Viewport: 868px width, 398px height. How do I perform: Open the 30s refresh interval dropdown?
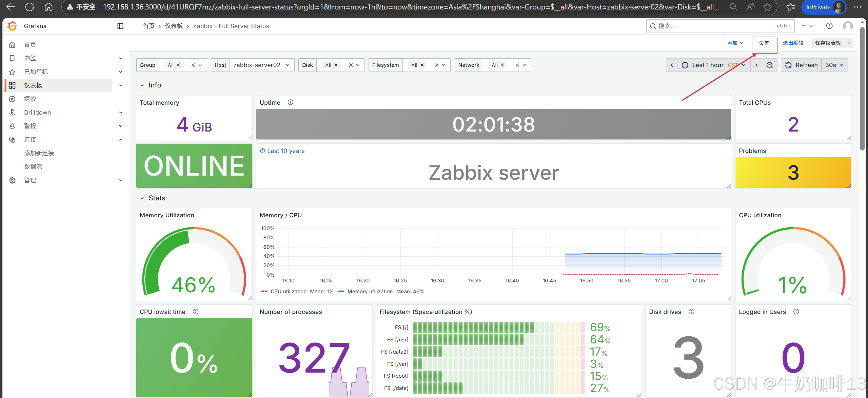(x=834, y=65)
